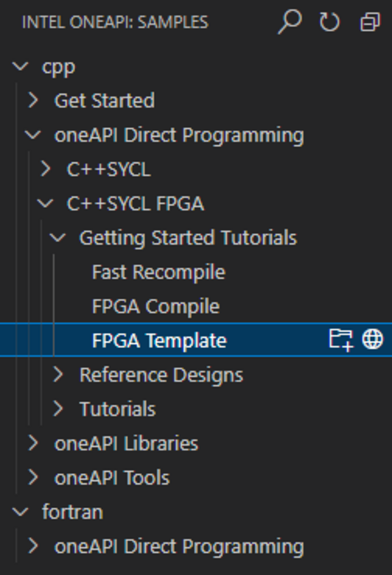Select the FPGA Template sample
Screen dimensions: 392x575
159,340
